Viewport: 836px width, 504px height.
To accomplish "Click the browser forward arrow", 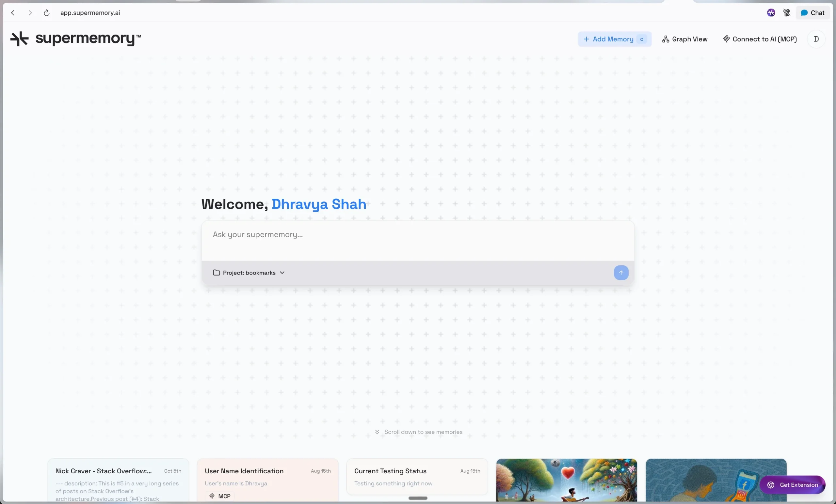I will (x=30, y=13).
